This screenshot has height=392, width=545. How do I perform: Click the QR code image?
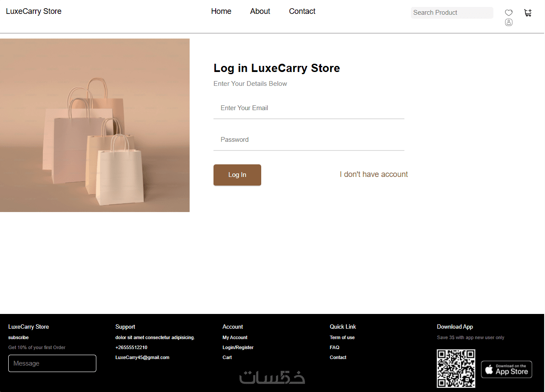(456, 369)
